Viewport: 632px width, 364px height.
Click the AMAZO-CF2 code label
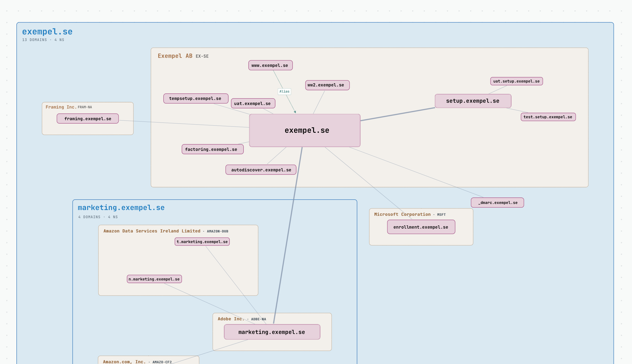point(162,362)
